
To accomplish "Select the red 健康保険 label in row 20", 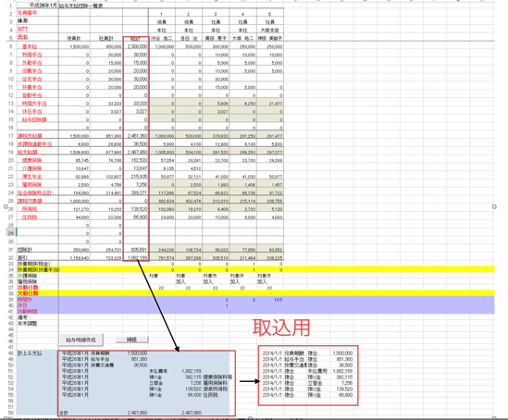I will coord(31,160).
